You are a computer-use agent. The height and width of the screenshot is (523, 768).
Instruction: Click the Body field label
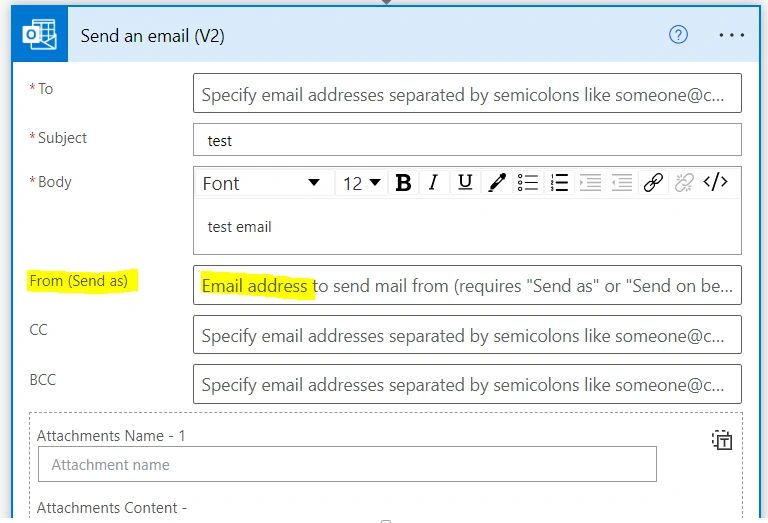[x=55, y=182]
